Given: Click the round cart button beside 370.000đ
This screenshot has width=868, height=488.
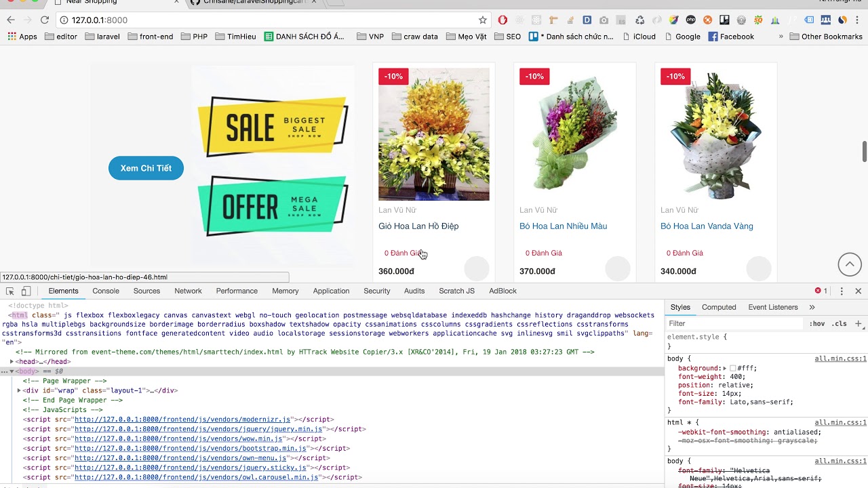Looking at the screenshot, I should [x=618, y=269].
